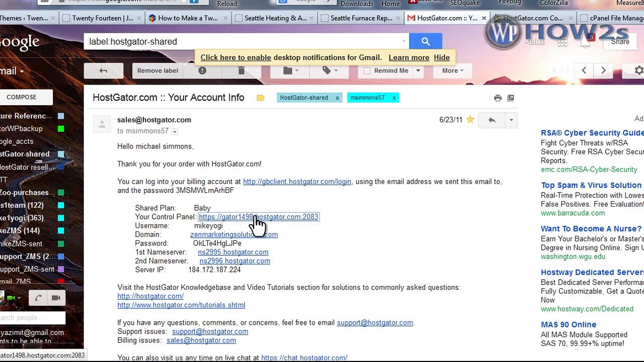Click billing sales@hostgator.com email link
The height and width of the screenshot is (362, 644).
click(x=201, y=340)
